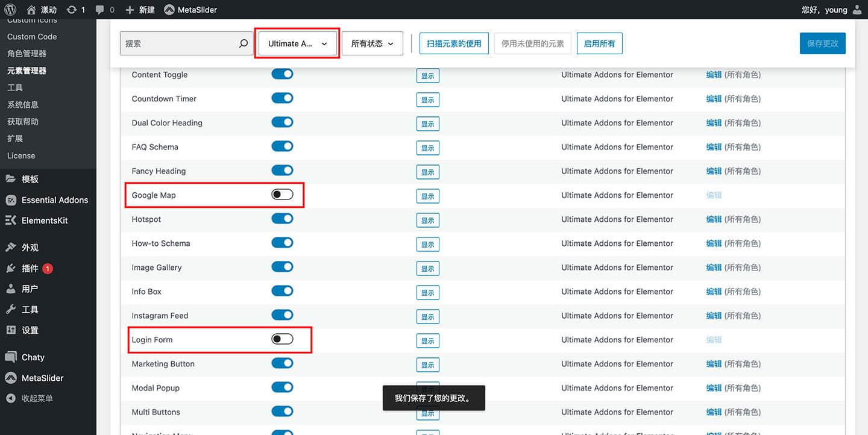Click the WordPress logo icon

[10, 10]
